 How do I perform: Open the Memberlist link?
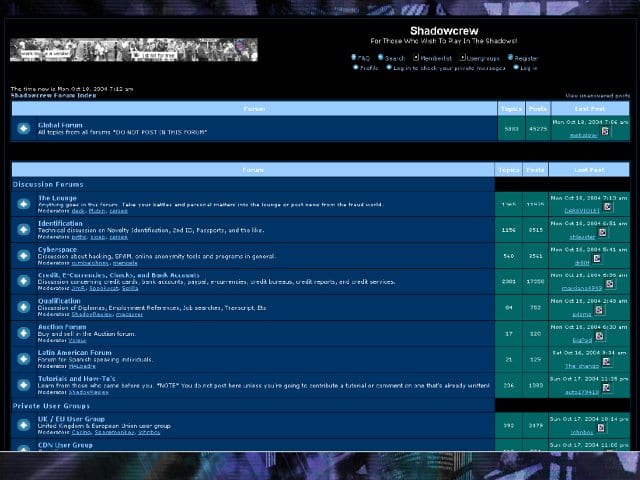(436, 58)
